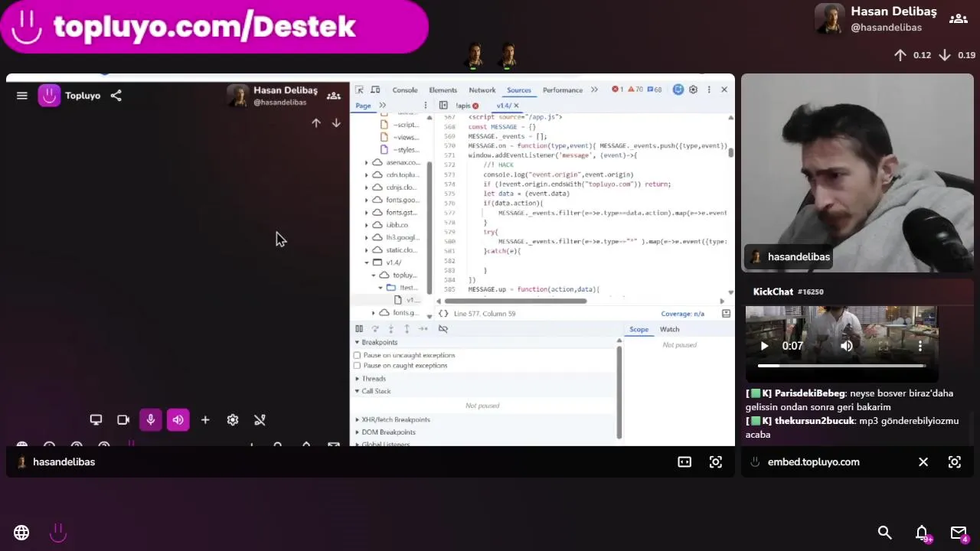Screen dimensions: 980x551
Task: Select the Watch pane tab
Action: (x=669, y=329)
